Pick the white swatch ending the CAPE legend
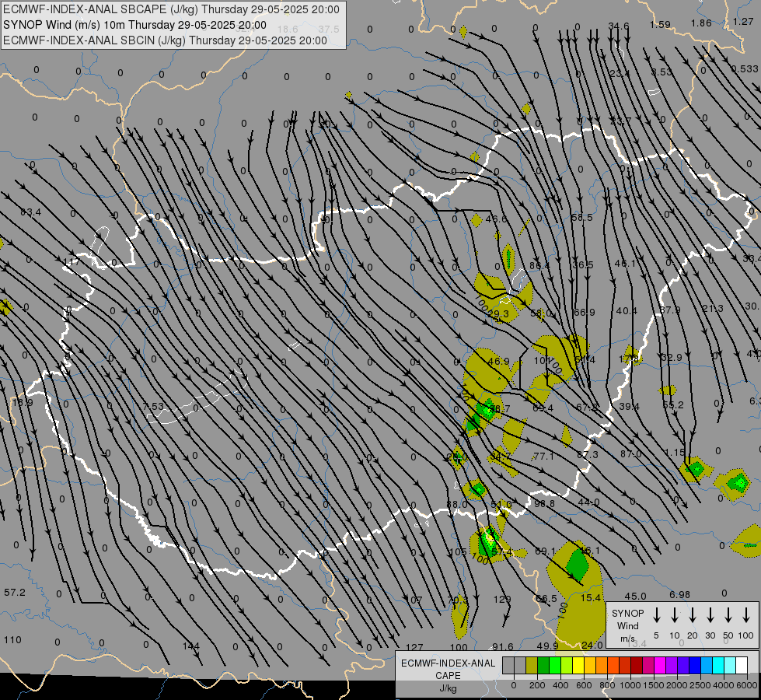Viewport: 761px width, 700px height. tap(741, 666)
